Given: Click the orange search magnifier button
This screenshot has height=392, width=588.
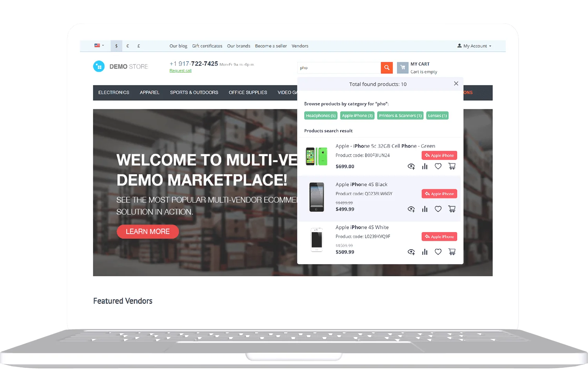Looking at the screenshot, I should [x=387, y=68].
